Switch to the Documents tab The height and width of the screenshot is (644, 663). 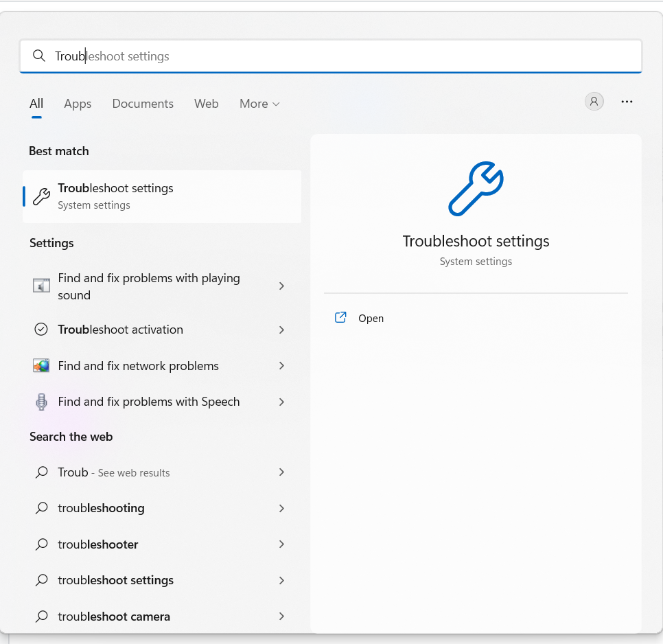click(x=143, y=104)
